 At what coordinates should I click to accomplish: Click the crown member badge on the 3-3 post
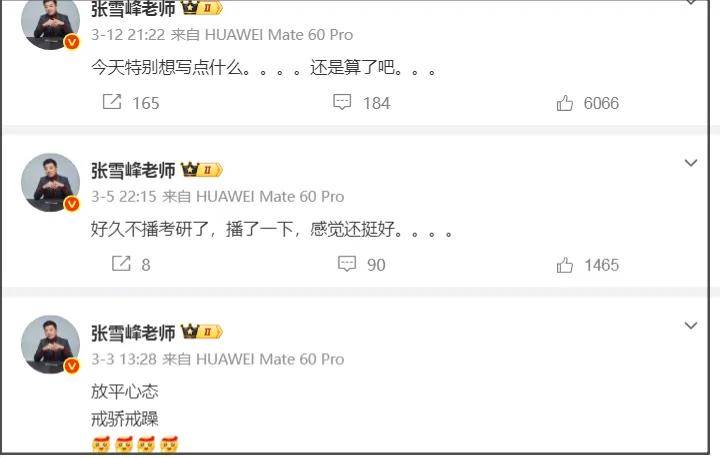point(202,331)
